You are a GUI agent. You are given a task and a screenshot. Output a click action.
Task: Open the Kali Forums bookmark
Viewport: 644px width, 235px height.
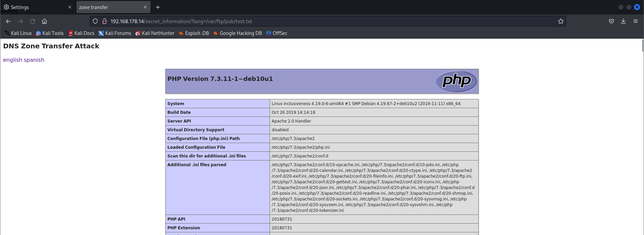115,33
